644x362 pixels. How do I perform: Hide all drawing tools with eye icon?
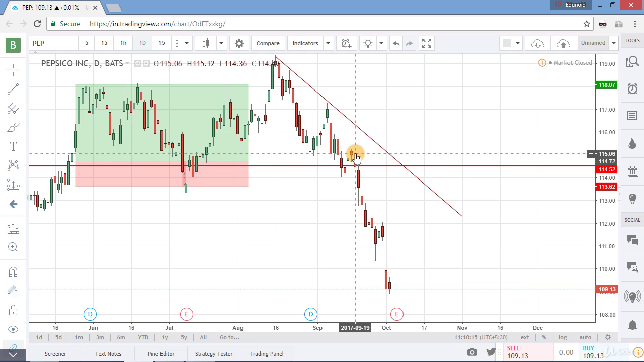pyautogui.click(x=13, y=329)
